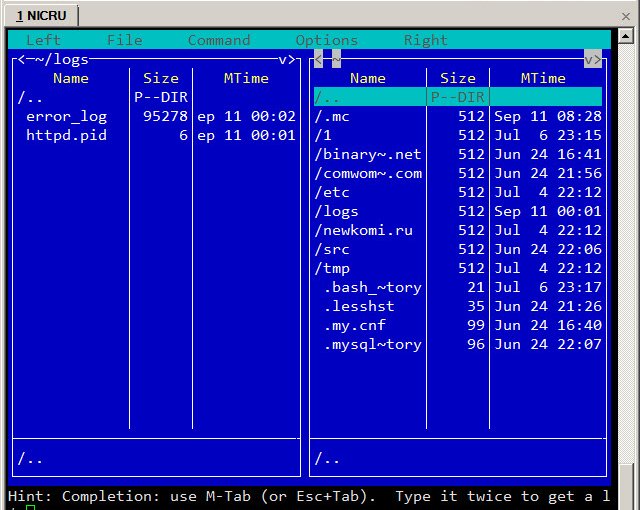The image size is (640, 510).
Task: Select the /binary~.net directory
Action: (367, 154)
